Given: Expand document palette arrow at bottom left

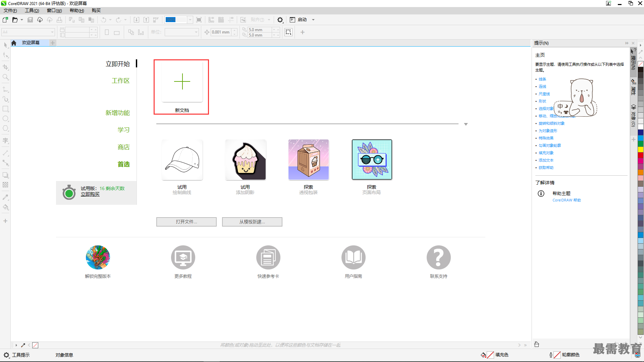Looking at the screenshot, I should pos(16,345).
